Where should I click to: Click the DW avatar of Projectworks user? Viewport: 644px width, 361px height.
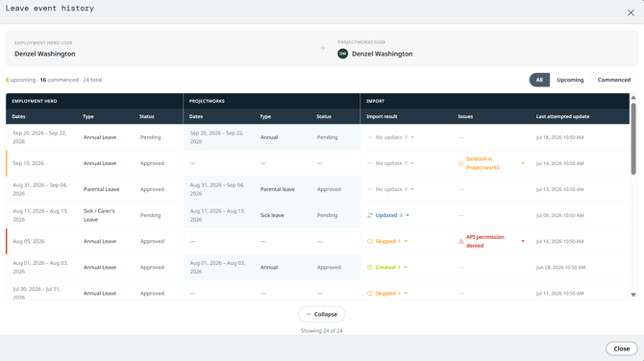pyautogui.click(x=342, y=54)
